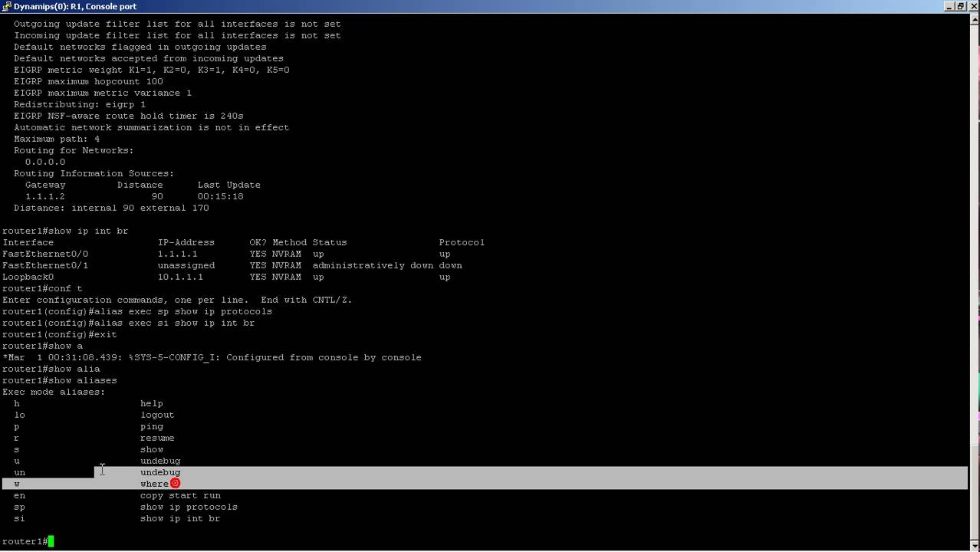The height and width of the screenshot is (552, 980).
Task: Click the 'FastEthernet0/0' interface name
Action: coord(45,254)
